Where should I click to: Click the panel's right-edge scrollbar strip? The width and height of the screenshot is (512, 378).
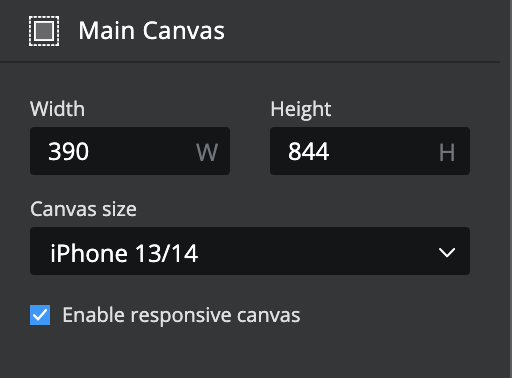coord(506,189)
